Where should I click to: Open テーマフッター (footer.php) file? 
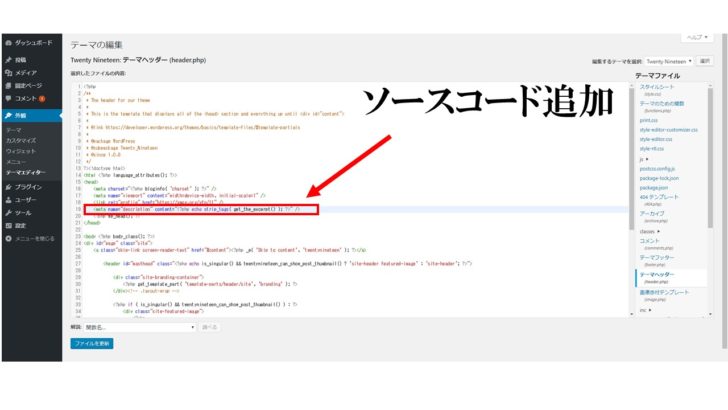657,260
